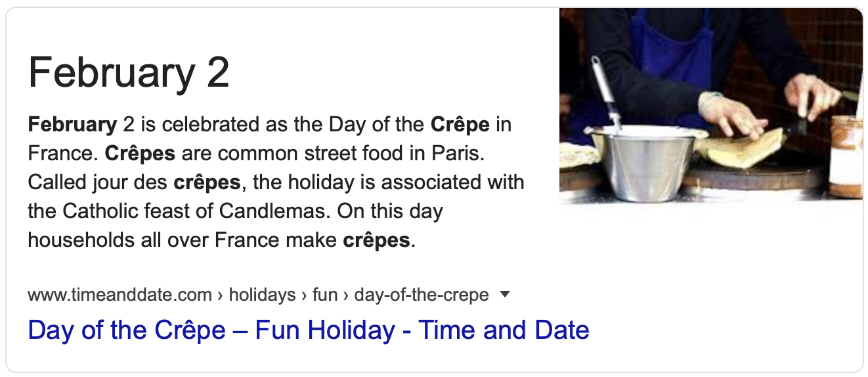Viewport: 868px width, 377px height.
Task: Click the 'day-of-the-crepe' breadcrumb segment
Action: [421, 295]
